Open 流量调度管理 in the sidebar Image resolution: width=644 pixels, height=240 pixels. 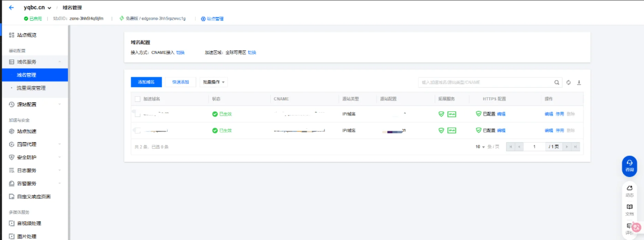31,88
